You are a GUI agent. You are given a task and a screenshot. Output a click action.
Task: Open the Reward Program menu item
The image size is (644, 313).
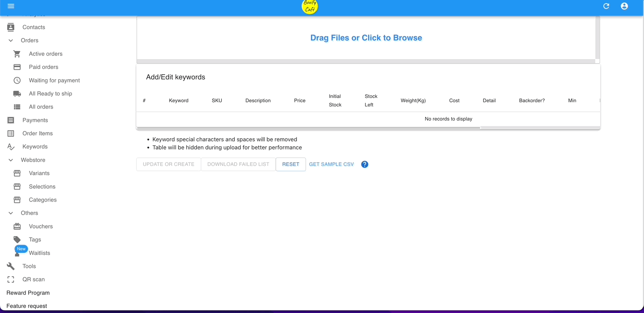28,292
